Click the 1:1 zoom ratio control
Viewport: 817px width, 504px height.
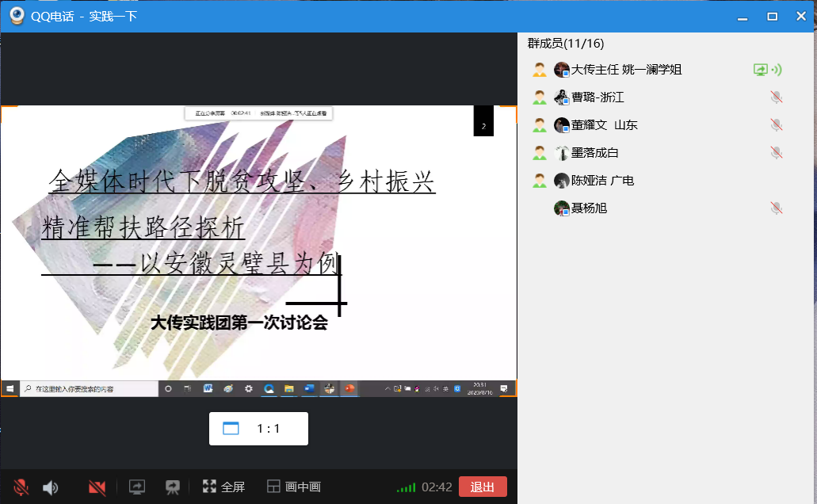258,429
